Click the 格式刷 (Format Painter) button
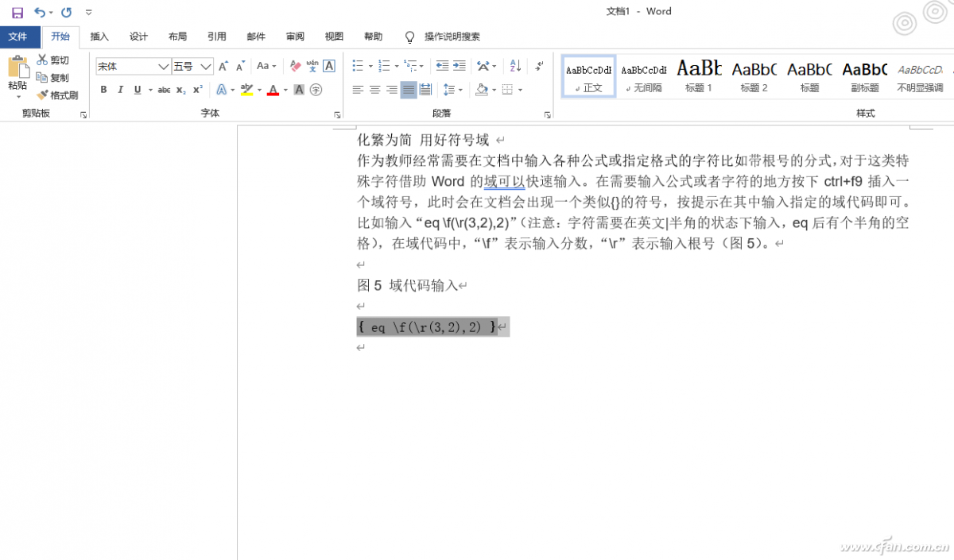The height and width of the screenshot is (560, 954). 57,95
